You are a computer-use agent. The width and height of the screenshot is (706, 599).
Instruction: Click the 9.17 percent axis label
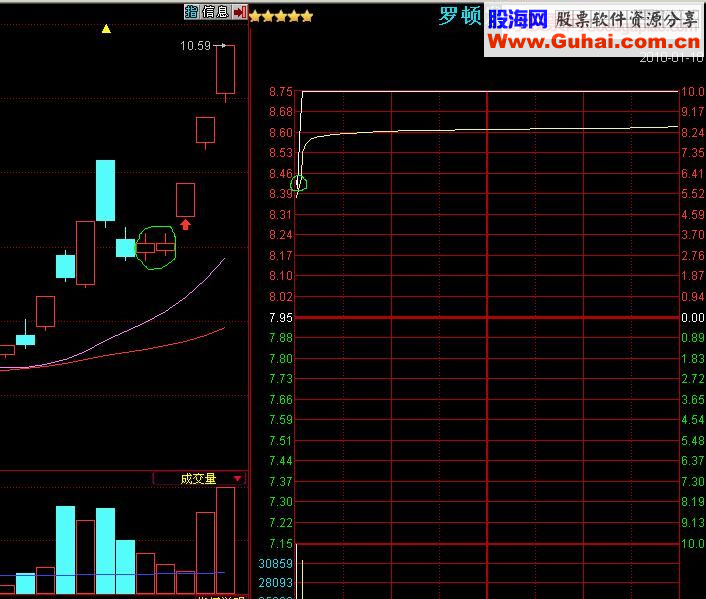[693, 112]
